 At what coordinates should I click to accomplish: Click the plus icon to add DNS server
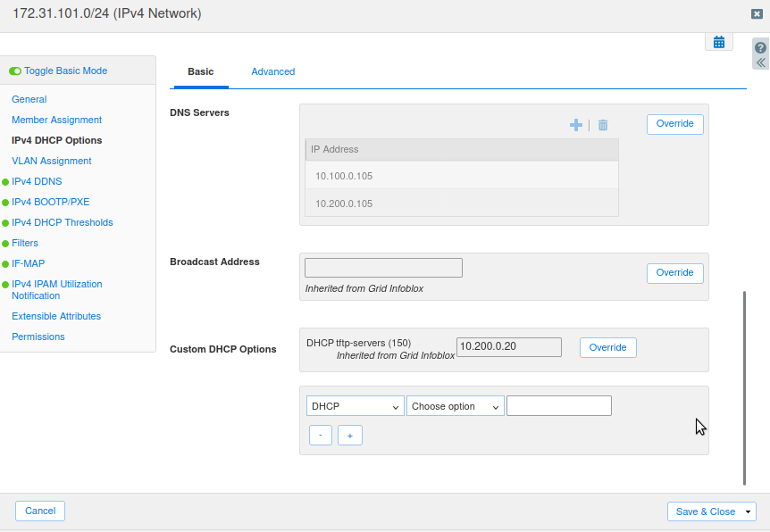pyautogui.click(x=576, y=126)
